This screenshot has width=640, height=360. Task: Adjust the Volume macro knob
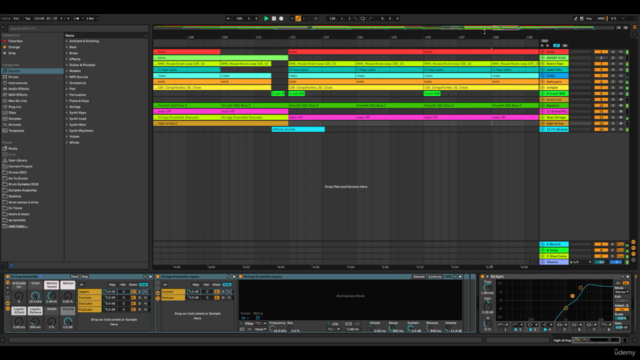(x=68, y=322)
